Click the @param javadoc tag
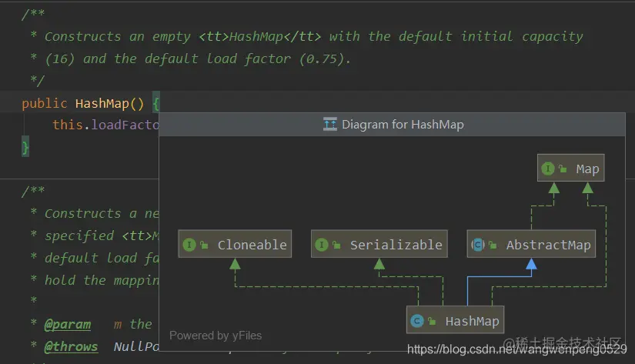Viewport: 635px width, 364px height. point(67,324)
